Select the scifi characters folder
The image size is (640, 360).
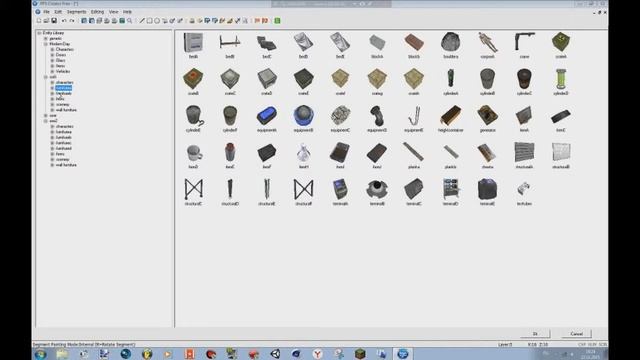64,82
